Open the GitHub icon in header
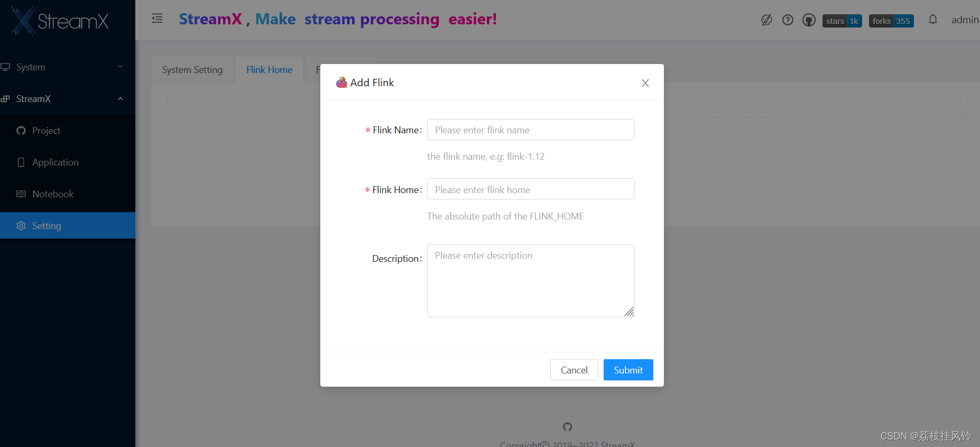The width and height of the screenshot is (980, 447). tap(809, 20)
